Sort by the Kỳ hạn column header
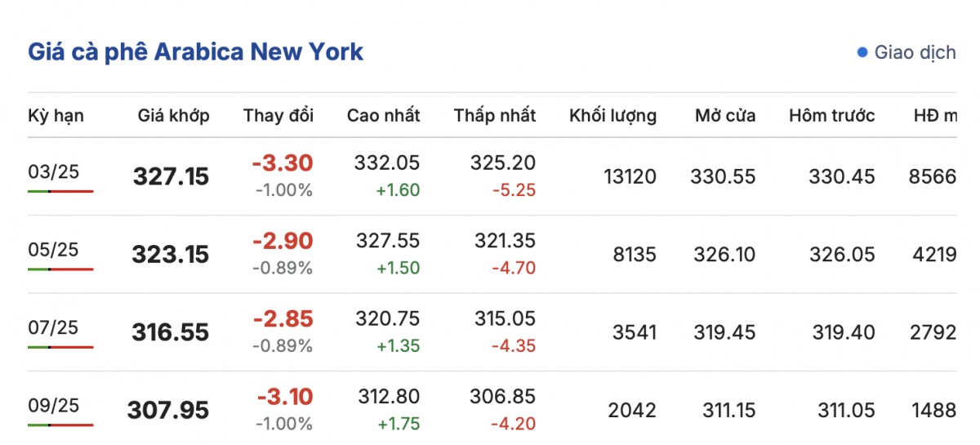The image size is (980, 445). 56,115
